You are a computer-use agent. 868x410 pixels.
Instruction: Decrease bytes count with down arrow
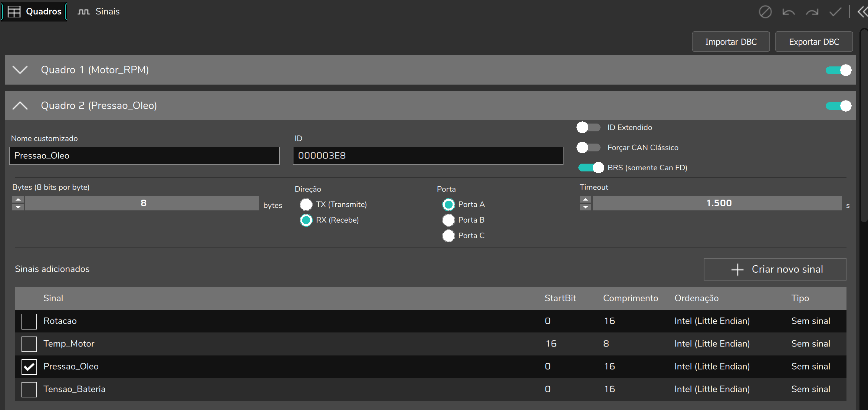pos(18,207)
